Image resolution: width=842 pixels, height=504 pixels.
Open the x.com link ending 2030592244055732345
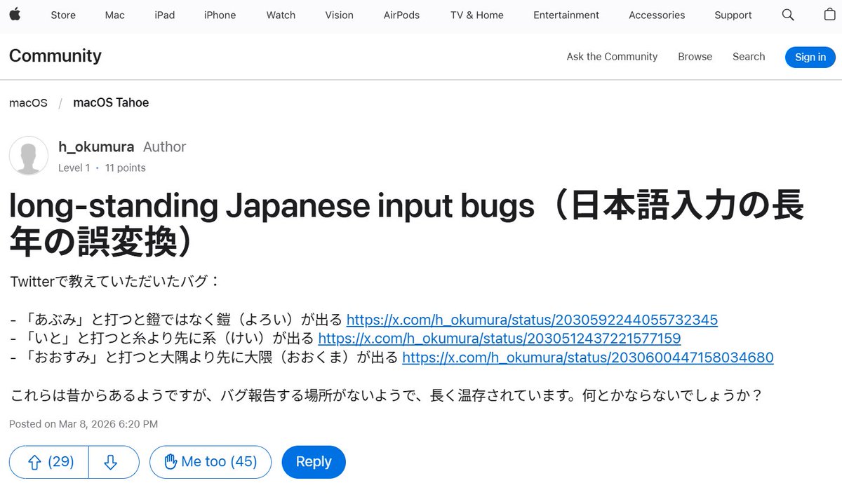pos(532,320)
